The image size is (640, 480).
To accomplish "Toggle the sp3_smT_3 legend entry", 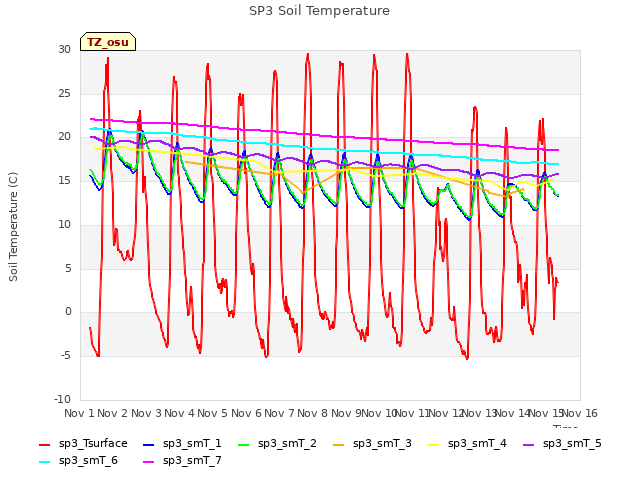I will pos(372,444).
